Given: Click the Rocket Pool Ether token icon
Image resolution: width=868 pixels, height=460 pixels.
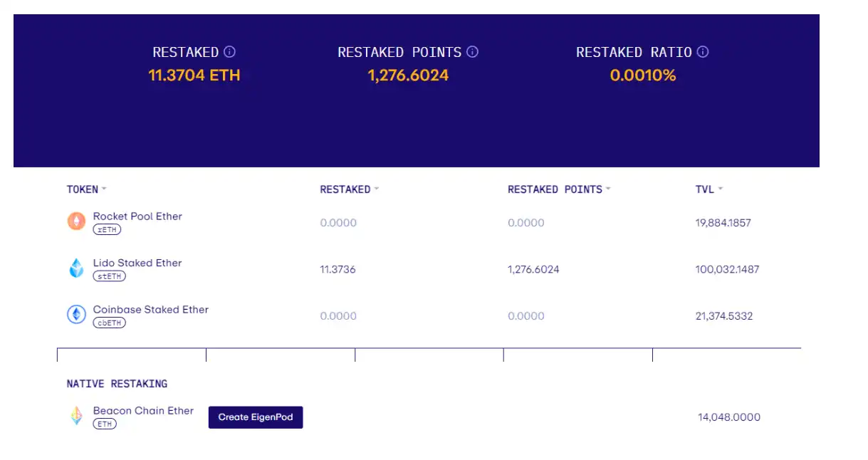Looking at the screenshot, I should coord(76,221).
